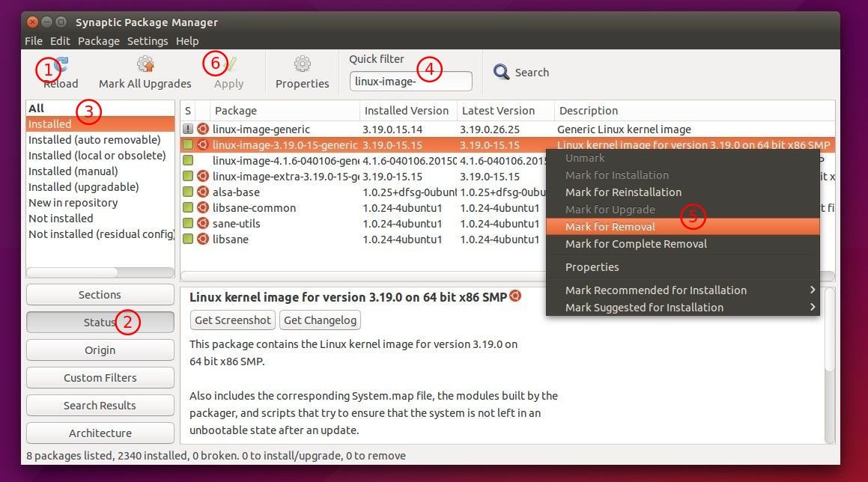This screenshot has height=482, width=868.
Task: Click Ubuntu logo beside alsa-base
Action: pos(203,192)
